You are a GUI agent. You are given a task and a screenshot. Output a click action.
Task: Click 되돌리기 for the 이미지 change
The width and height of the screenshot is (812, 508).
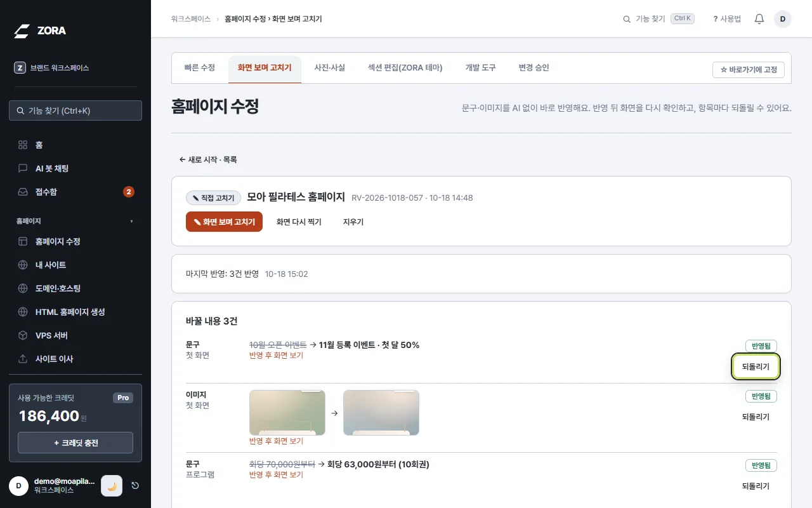[x=756, y=417]
